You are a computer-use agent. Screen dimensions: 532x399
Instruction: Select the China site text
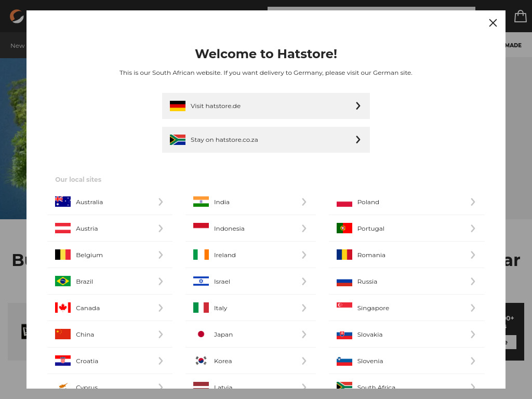(x=85, y=335)
